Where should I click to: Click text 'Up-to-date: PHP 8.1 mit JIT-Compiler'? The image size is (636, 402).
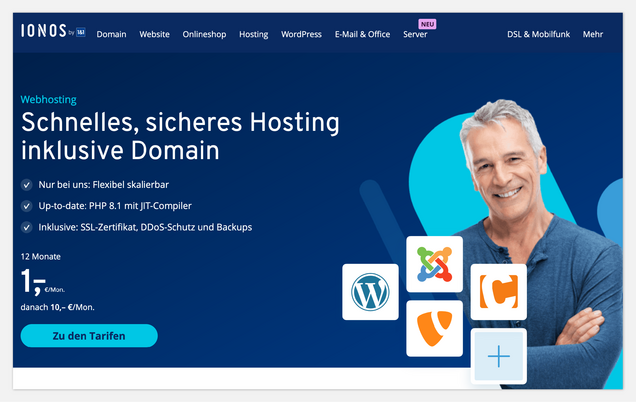[115, 206]
